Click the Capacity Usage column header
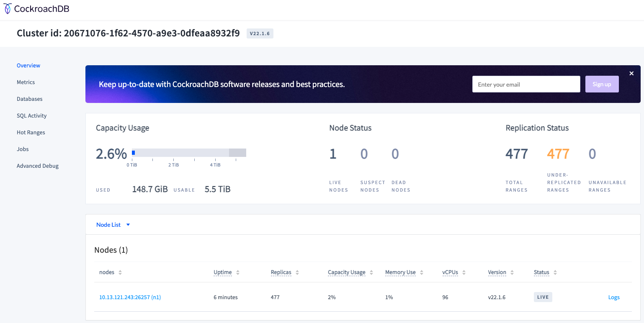The image size is (644, 323). point(347,272)
